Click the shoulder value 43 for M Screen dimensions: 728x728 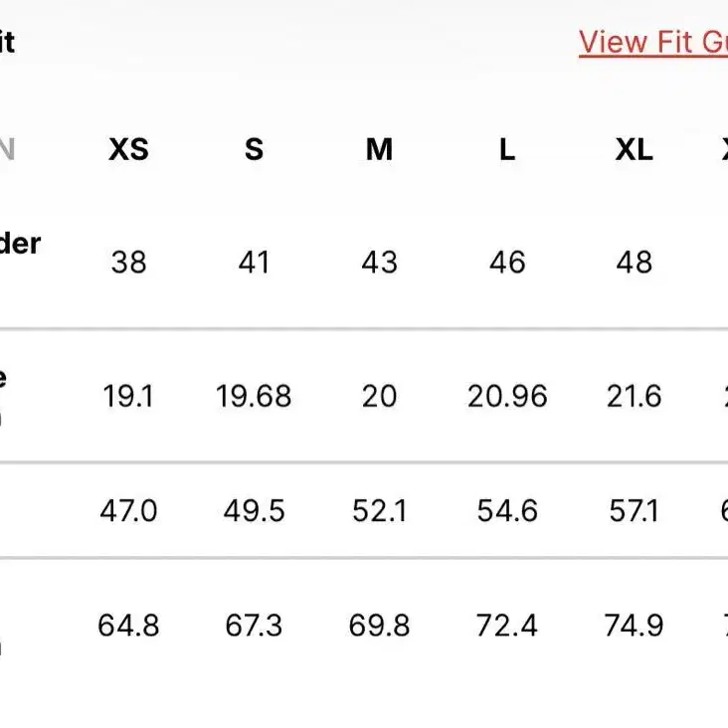[x=379, y=263]
